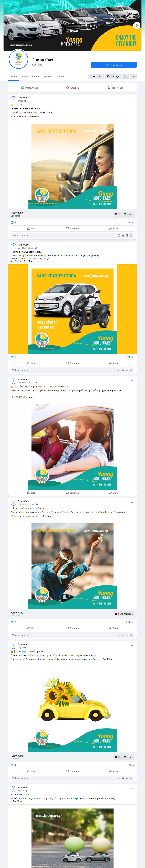Screen dimensions: 145x868
Task: Click Send Message under the first post image
Action: coord(124,214)
